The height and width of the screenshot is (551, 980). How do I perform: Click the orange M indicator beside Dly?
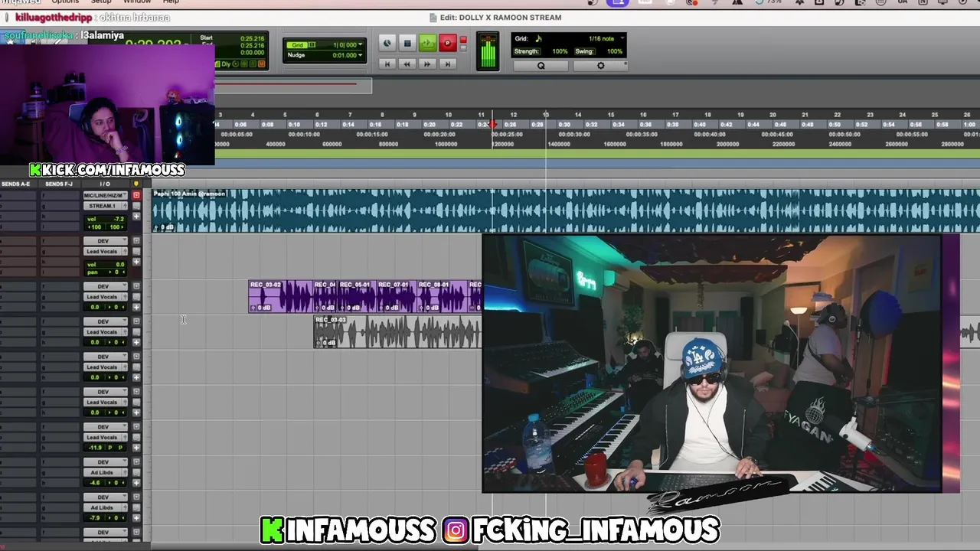[261, 64]
